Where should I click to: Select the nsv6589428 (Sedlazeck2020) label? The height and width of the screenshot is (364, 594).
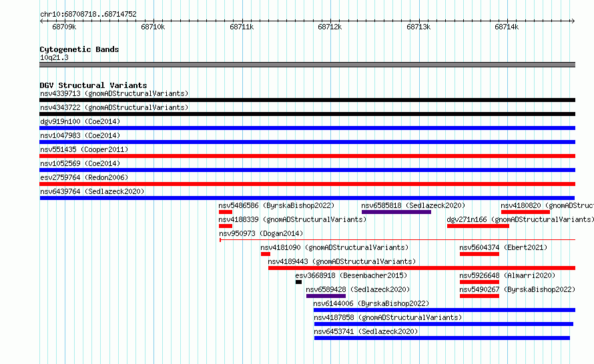[358, 289]
